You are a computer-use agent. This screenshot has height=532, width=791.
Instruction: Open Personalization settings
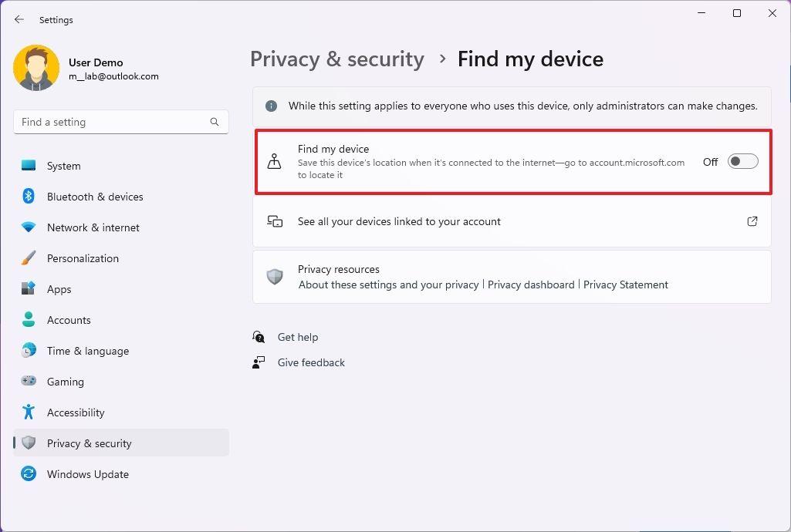coord(83,258)
